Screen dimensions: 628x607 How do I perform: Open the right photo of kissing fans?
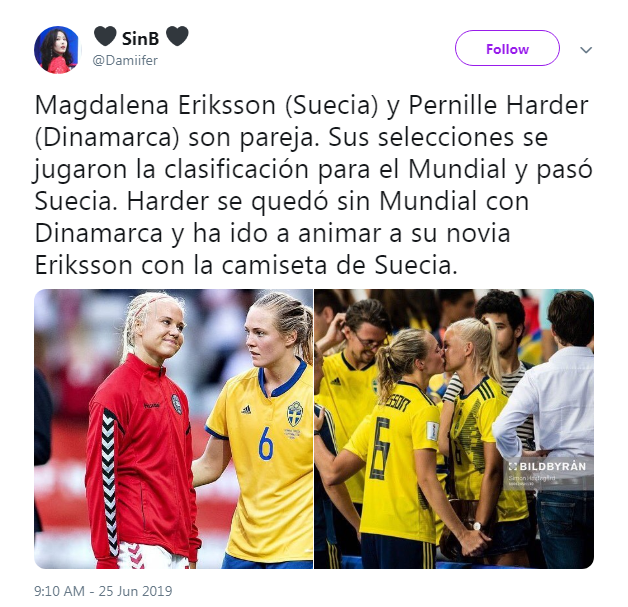(x=454, y=429)
